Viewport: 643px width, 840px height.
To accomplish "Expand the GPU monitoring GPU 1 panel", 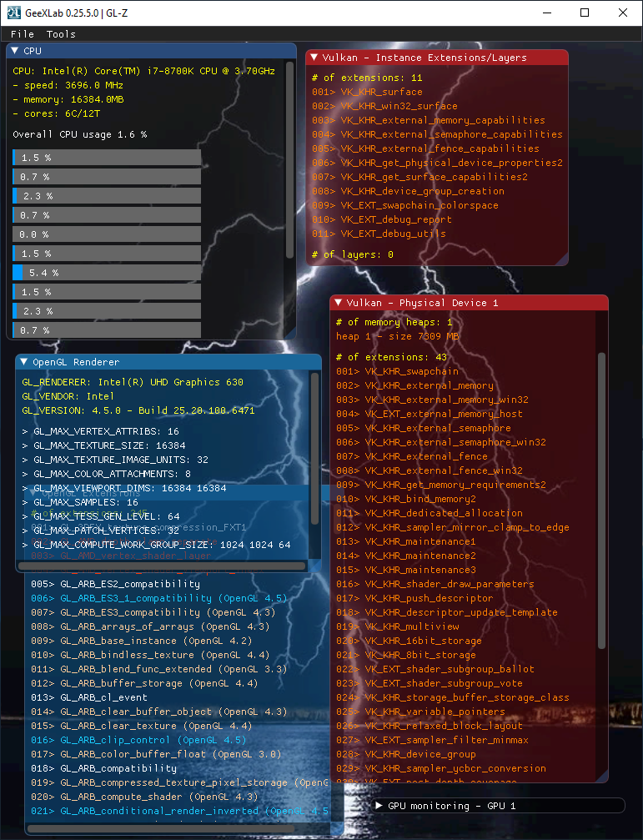I will (x=379, y=806).
